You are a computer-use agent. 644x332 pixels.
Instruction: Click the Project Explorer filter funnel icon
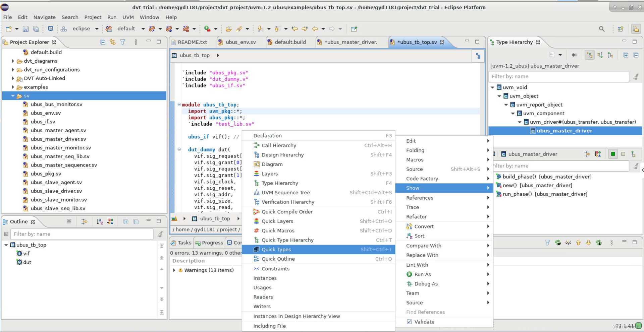point(123,42)
